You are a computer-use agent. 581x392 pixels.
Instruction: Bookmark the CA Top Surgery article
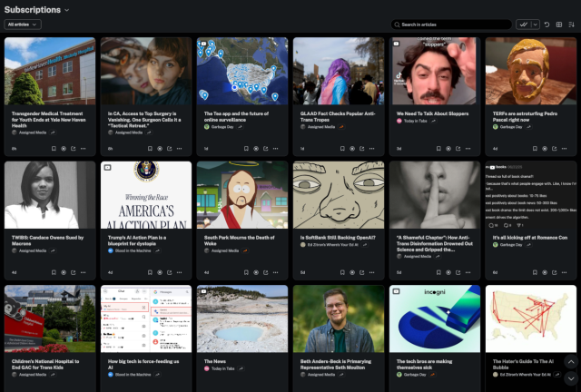click(x=149, y=147)
